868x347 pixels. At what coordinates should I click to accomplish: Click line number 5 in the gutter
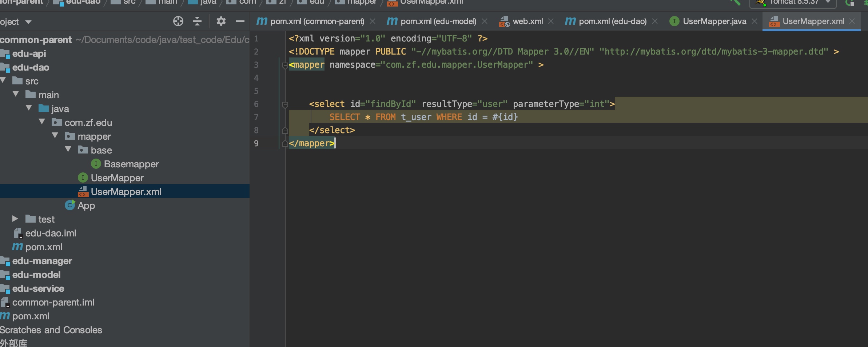(x=256, y=91)
